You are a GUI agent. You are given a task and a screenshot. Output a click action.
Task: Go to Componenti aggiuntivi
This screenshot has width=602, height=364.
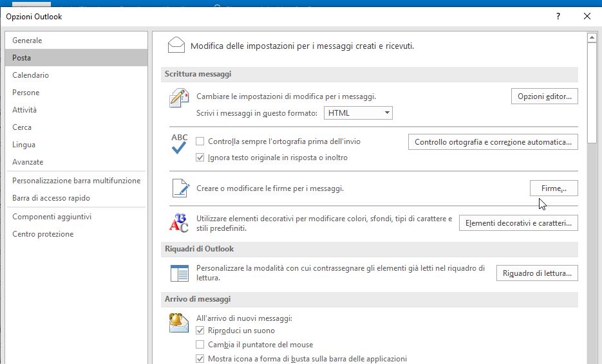coord(77,217)
